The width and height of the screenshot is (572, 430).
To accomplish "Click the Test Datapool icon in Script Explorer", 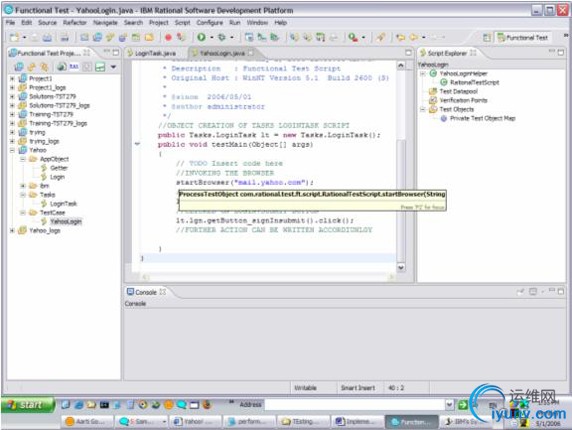I will (433, 91).
